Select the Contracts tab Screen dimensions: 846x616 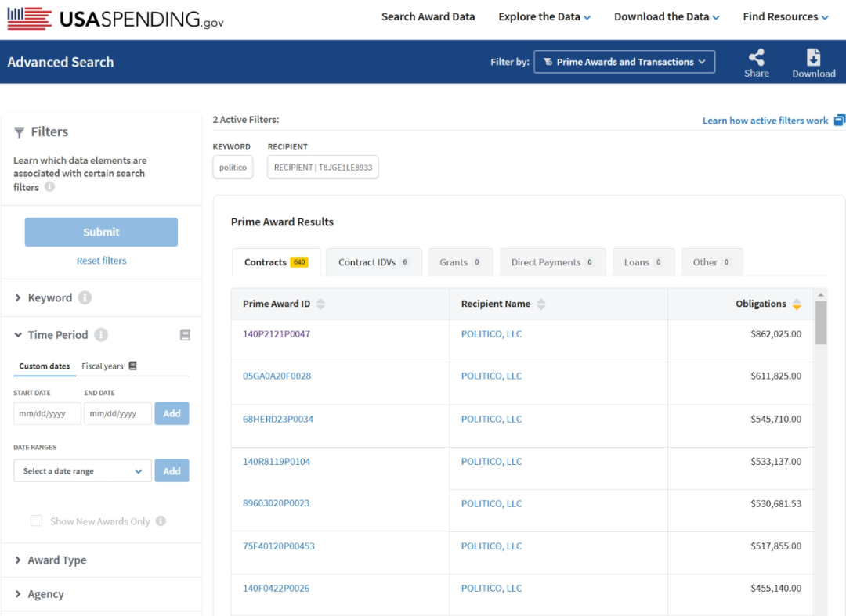coord(276,262)
